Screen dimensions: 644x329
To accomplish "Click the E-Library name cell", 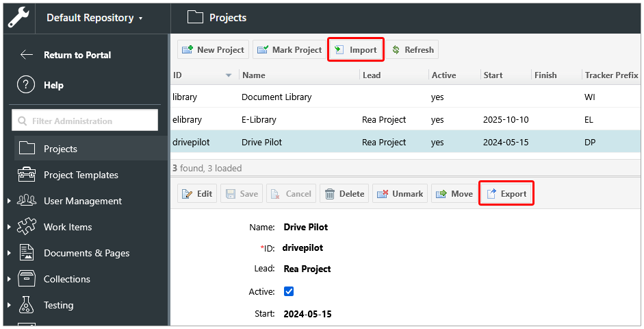I will [x=259, y=120].
